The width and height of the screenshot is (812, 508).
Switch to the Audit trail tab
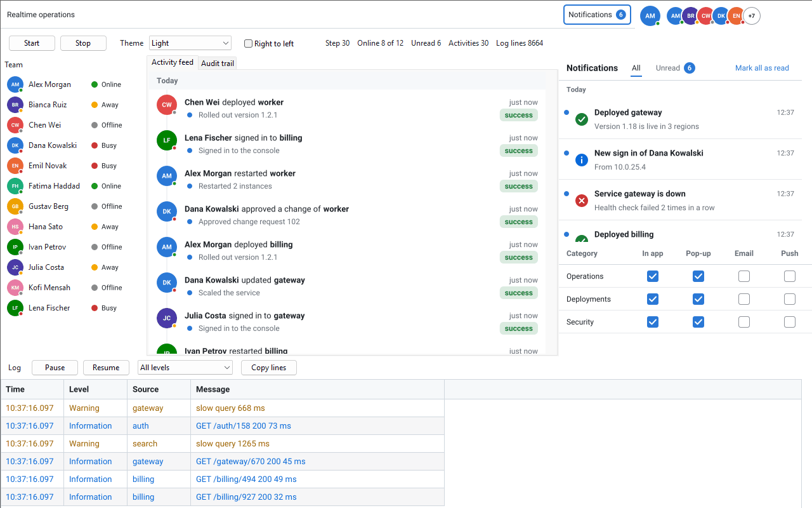pos(218,63)
